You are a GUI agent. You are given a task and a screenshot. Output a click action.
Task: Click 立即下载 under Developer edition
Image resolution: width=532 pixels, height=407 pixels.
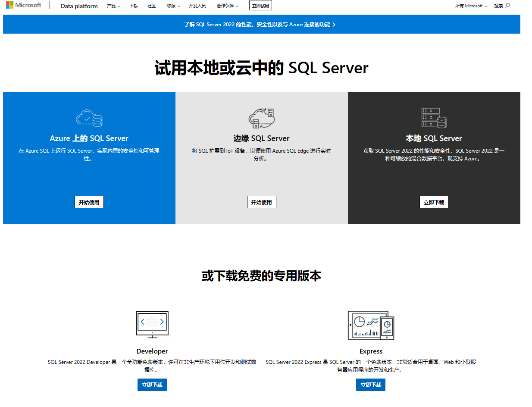tap(152, 385)
